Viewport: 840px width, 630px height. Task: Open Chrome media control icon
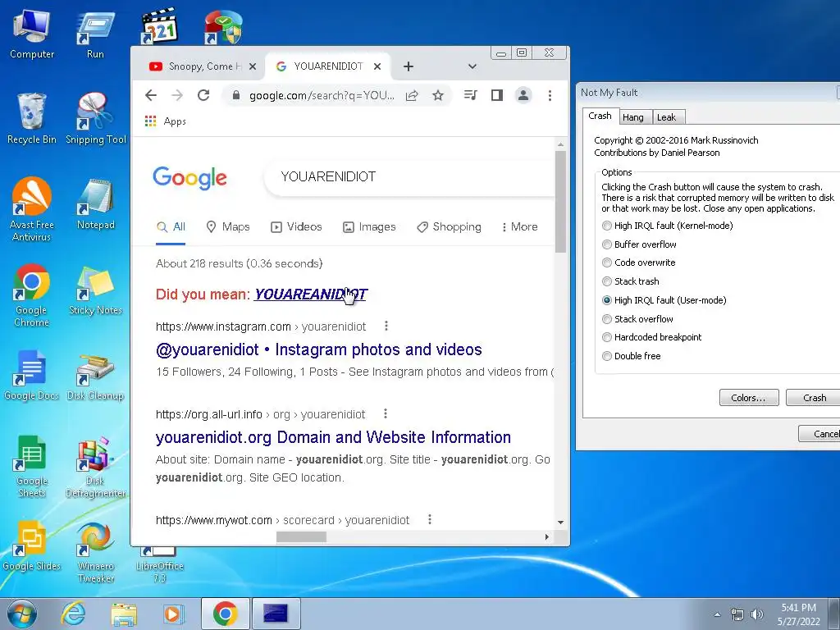[x=470, y=95]
